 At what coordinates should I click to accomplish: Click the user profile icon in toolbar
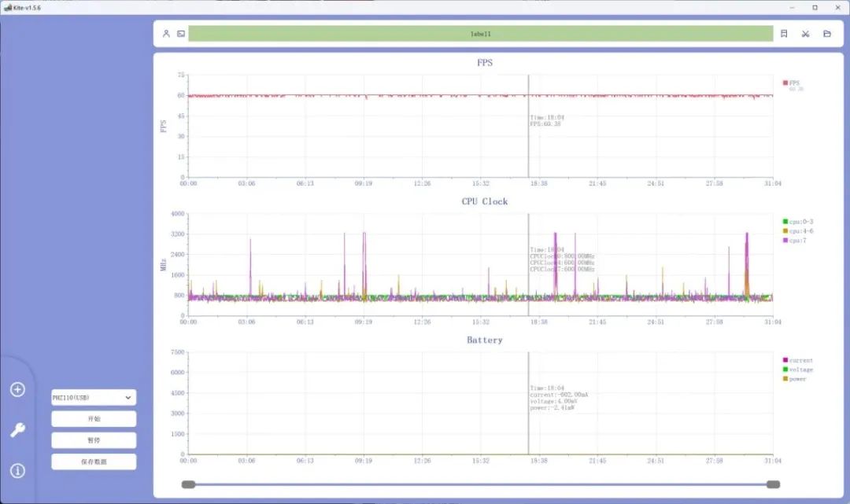point(166,34)
